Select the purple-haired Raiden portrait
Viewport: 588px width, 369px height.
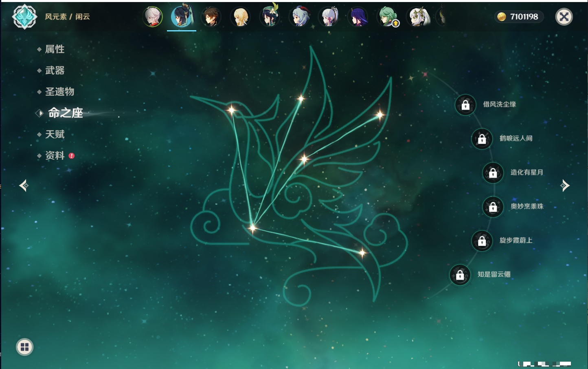tap(358, 17)
